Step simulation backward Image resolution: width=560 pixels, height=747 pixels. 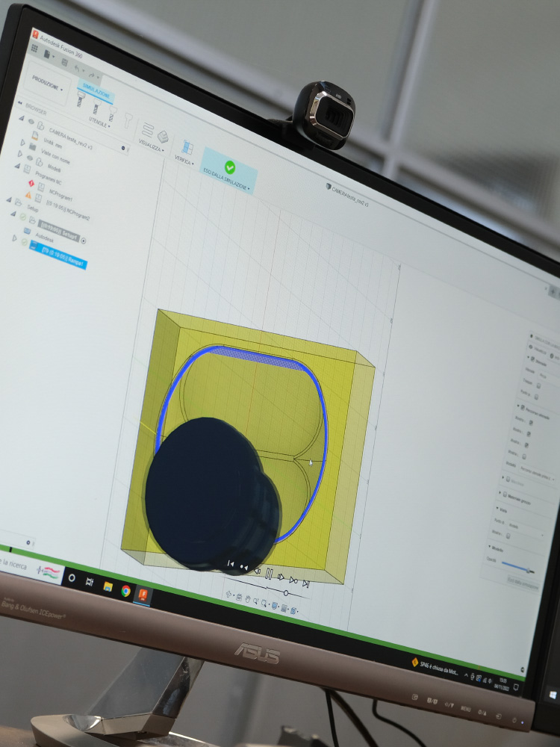click(x=257, y=570)
